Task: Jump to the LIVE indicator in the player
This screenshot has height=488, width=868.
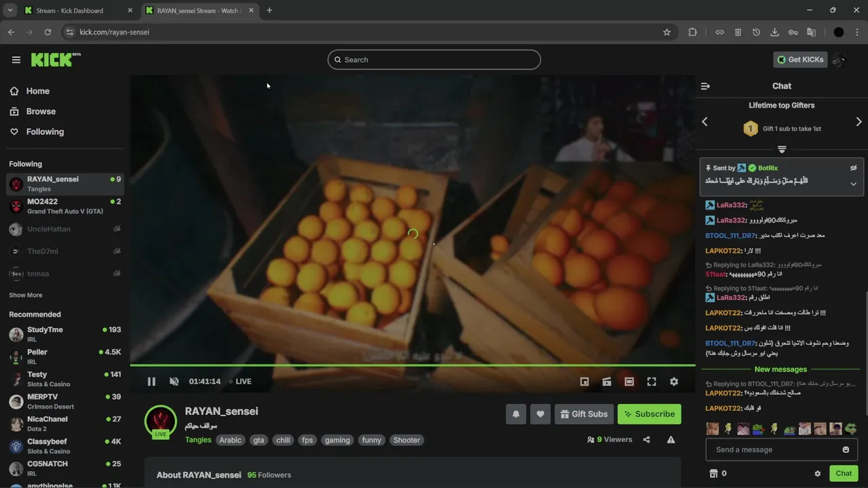Action: [x=240, y=382]
